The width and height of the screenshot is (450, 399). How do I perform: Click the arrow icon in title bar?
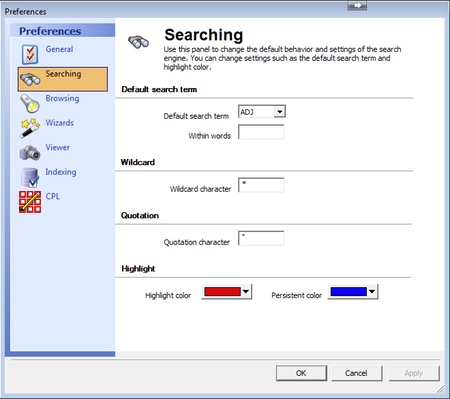(x=357, y=5)
